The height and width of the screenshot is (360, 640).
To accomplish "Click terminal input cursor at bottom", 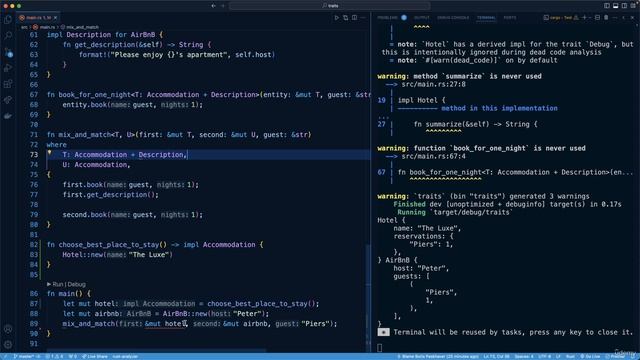I will point(380,348).
